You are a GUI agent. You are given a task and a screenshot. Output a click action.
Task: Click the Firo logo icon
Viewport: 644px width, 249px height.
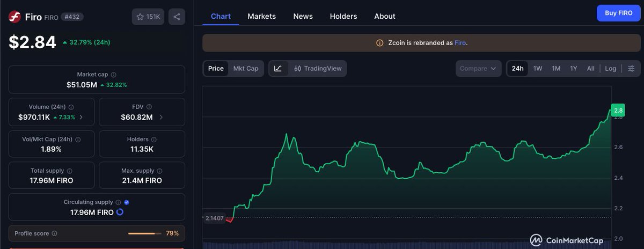click(14, 17)
